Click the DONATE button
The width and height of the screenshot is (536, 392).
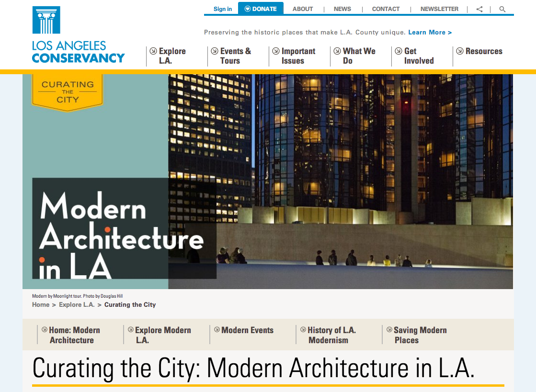pos(261,9)
